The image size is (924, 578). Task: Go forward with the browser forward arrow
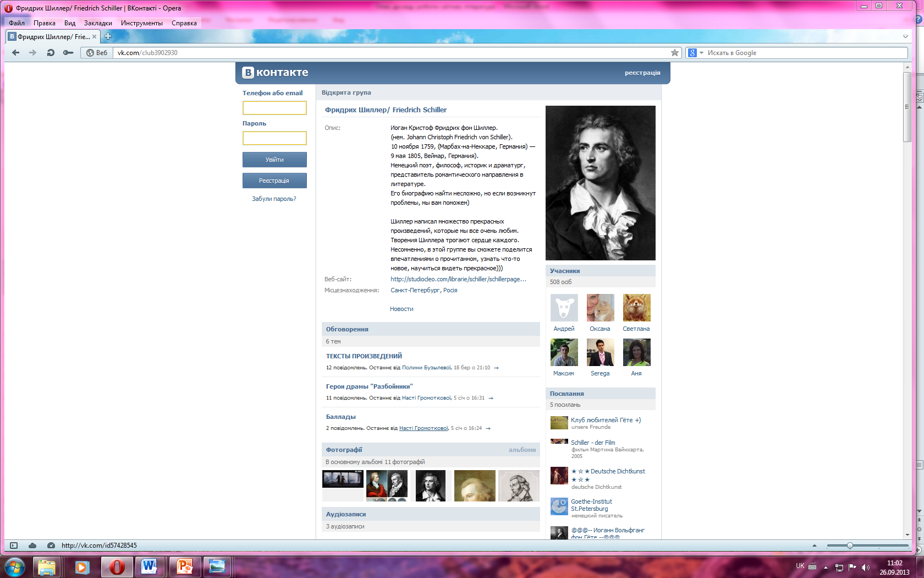(x=32, y=53)
